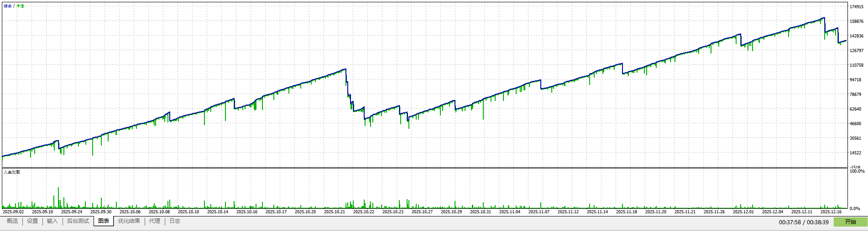Click the 2025.10.31 date label
Image resolution: width=868 pixels, height=232 pixels.
coord(481,212)
